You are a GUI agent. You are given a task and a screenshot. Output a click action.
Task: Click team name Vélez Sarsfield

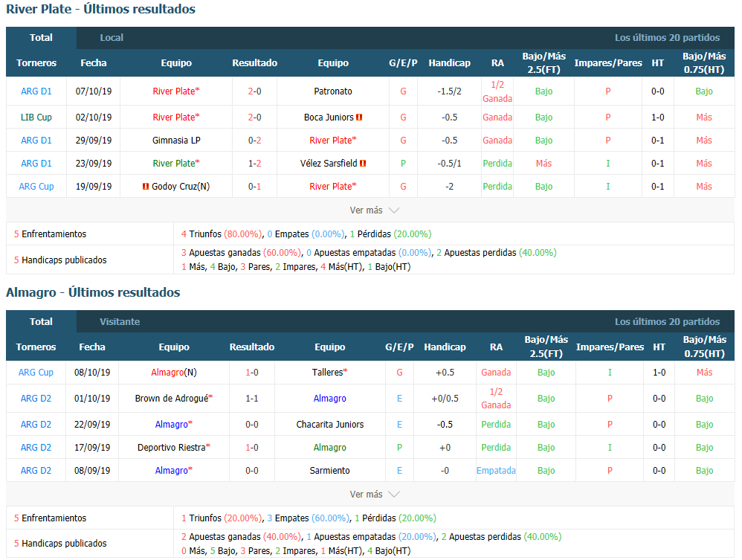coord(329,164)
